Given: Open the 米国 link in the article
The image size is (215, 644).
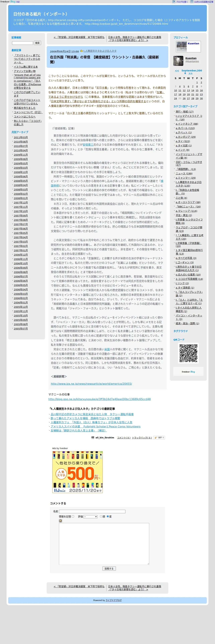Looking at the screenshot, I should (107, 349).
